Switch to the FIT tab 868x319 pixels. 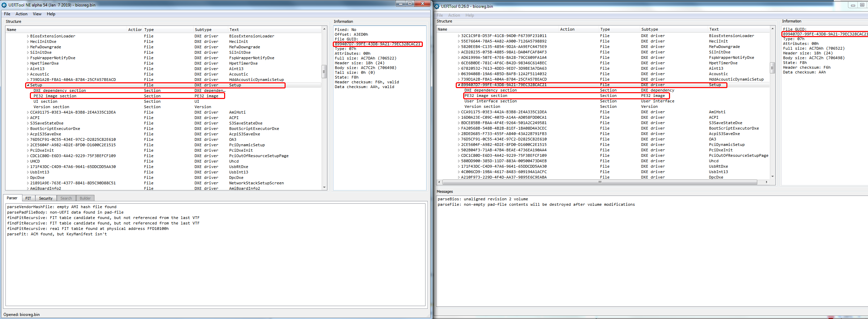[x=28, y=198]
